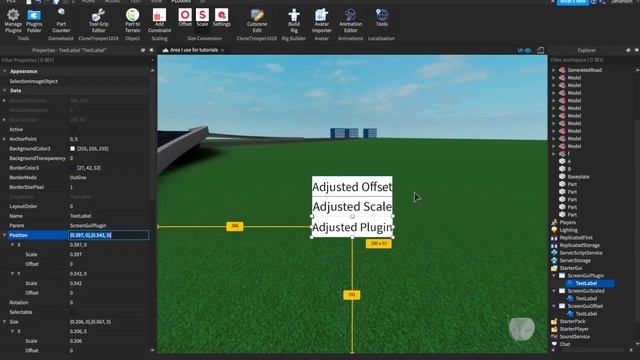Expand the AnchorPoint property

(4, 139)
